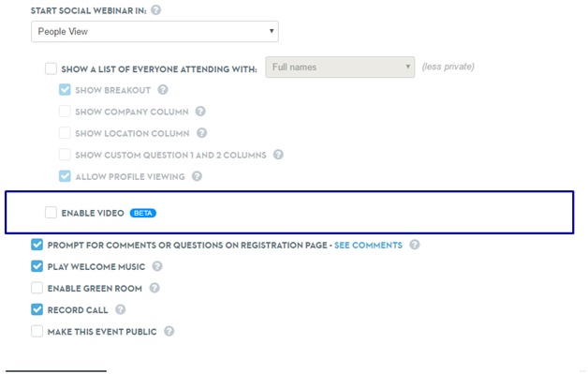Toggle Play Welcome Music checkbox
The height and width of the screenshot is (374, 588).
point(37,266)
